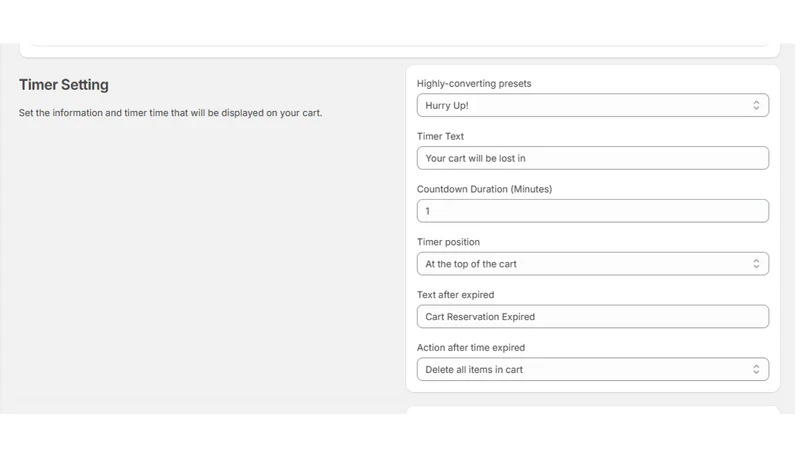Click the timer information description sentence
This screenshot has height=450, width=800.
tap(170, 113)
